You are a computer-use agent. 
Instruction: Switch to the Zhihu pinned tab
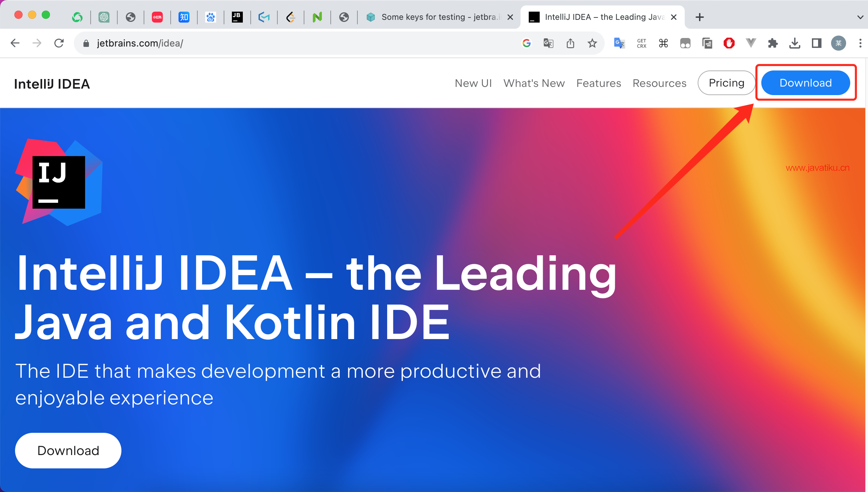[x=184, y=17]
